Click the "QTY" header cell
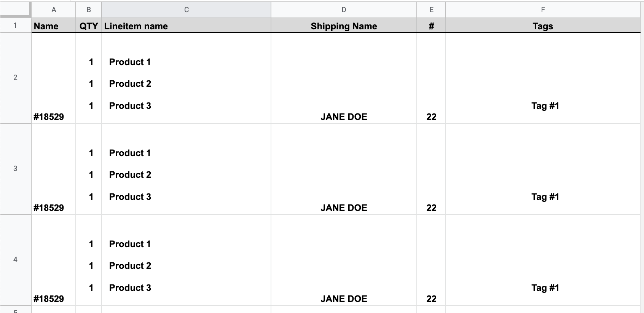The width and height of the screenshot is (644, 313). click(89, 26)
